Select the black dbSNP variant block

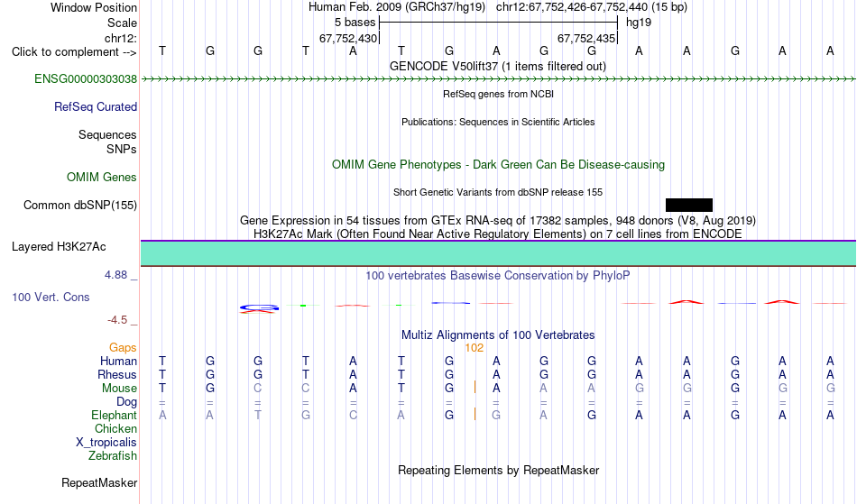click(689, 206)
